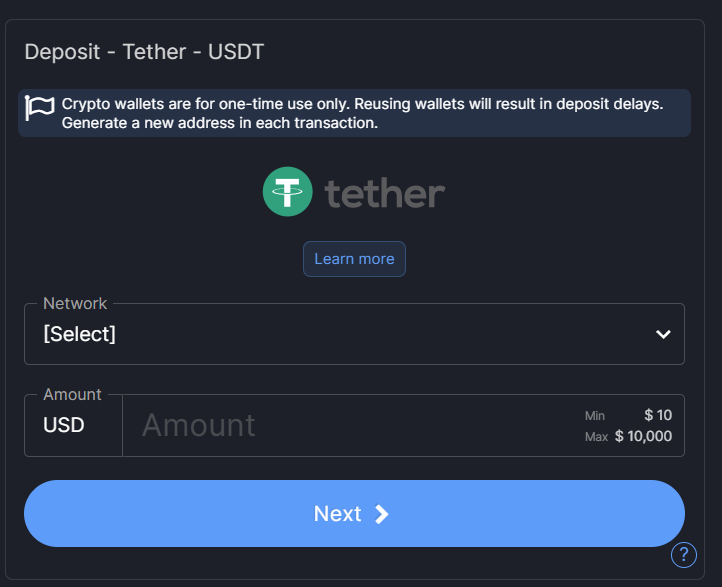This screenshot has width=722, height=587.
Task: Click the one-time use wallet warning text
Action: click(x=362, y=113)
